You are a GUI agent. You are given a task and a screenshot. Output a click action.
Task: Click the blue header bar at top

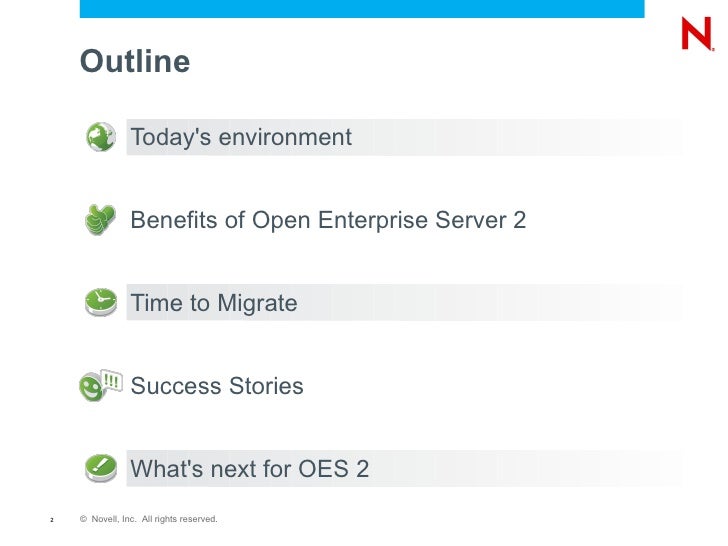click(x=362, y=9)
